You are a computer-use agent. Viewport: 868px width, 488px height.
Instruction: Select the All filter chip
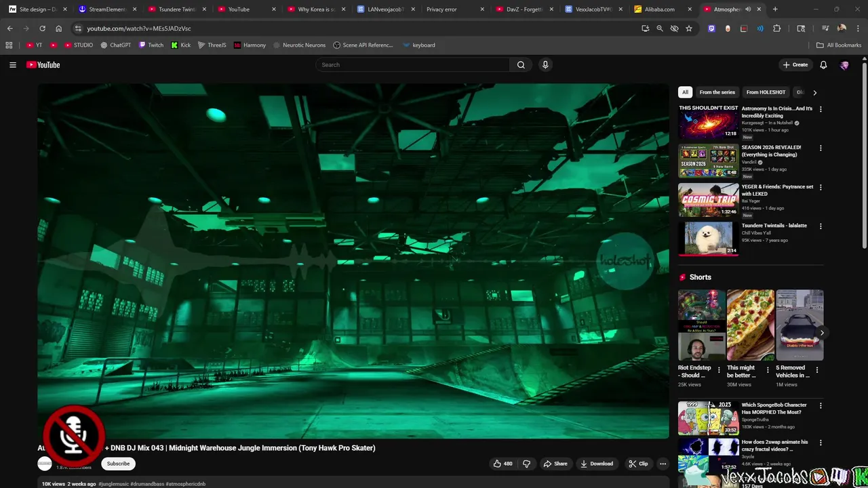point(685,92)
